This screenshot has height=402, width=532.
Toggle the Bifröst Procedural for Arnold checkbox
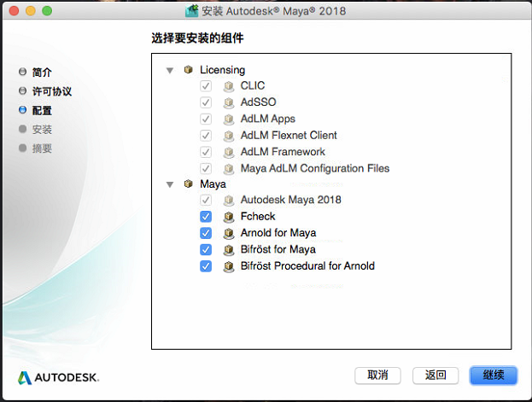(x=206, y=266)
